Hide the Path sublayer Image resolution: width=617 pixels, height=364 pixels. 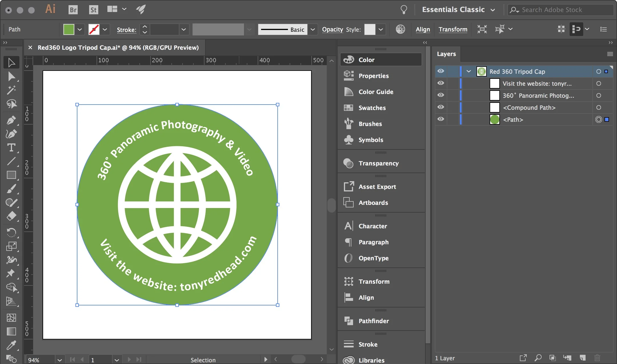coord(441,119)
